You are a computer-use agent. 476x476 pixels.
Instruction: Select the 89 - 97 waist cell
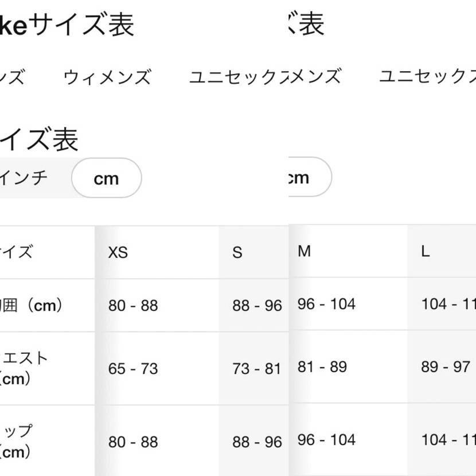tap(446, 366)
